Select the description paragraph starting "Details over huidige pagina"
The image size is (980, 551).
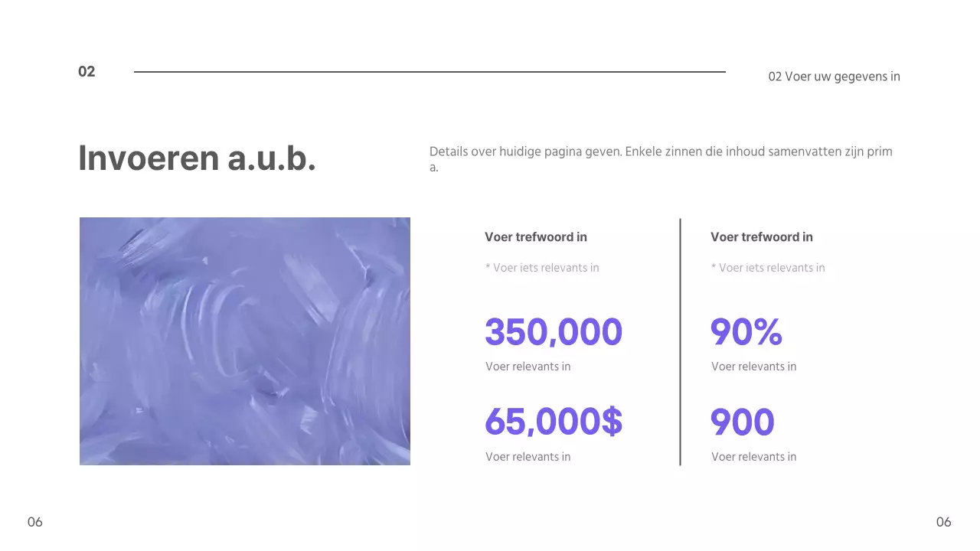tap(661, 159)
